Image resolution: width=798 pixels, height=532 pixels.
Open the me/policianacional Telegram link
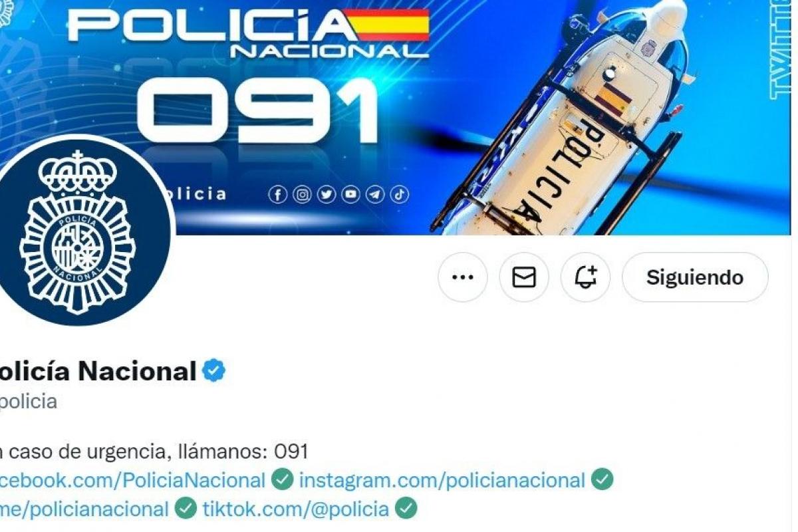[84, 509]
